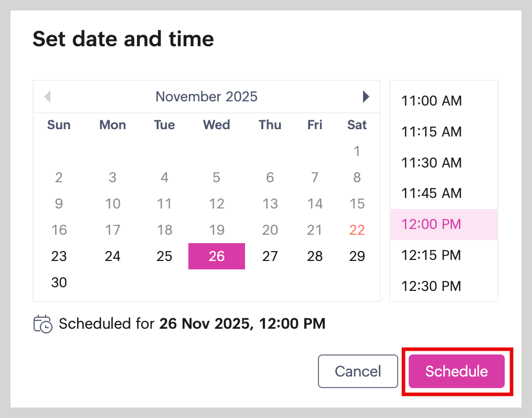Image resolution: width=532 pixels, height=418 pixels.
Task: Select the 12:15 PM time slot
Action: pyautogui.click(x=431, y=255)
